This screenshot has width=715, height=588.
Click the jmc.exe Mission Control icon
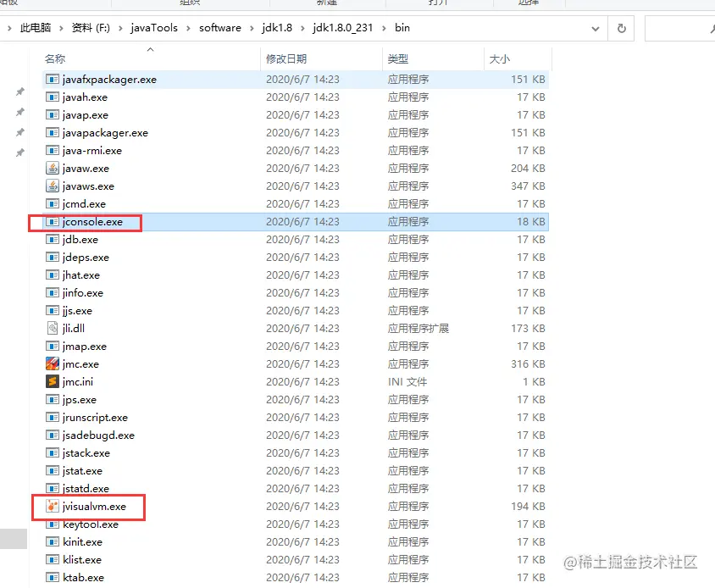pyautogui.click(x=53, y=364)
